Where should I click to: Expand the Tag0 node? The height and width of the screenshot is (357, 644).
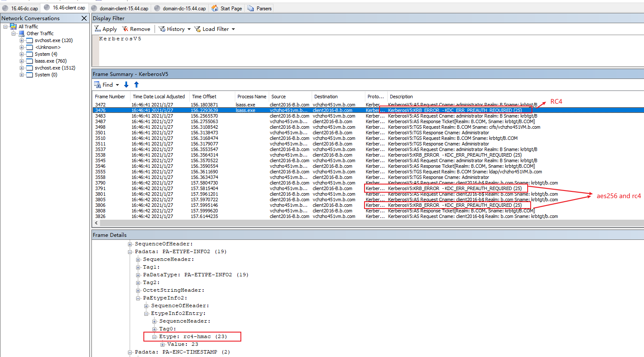click(x=154, y=329)
